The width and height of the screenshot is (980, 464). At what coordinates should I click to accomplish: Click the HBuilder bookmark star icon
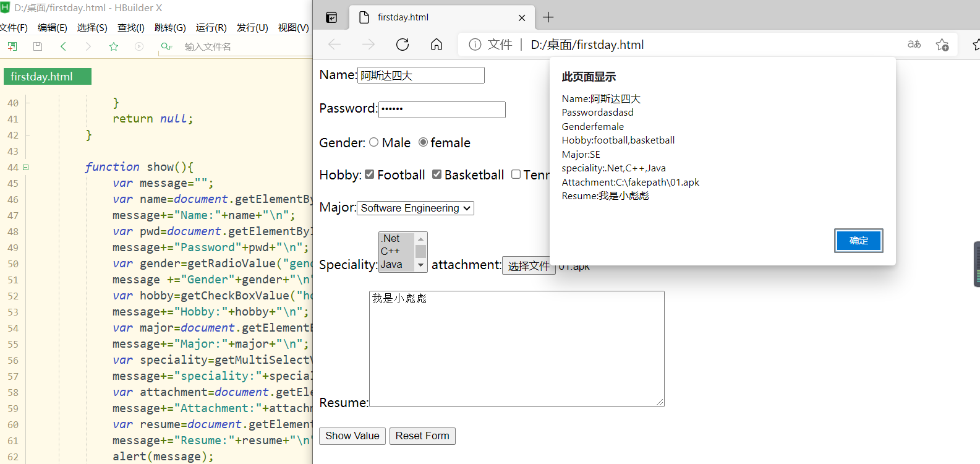tap(114, 46)
